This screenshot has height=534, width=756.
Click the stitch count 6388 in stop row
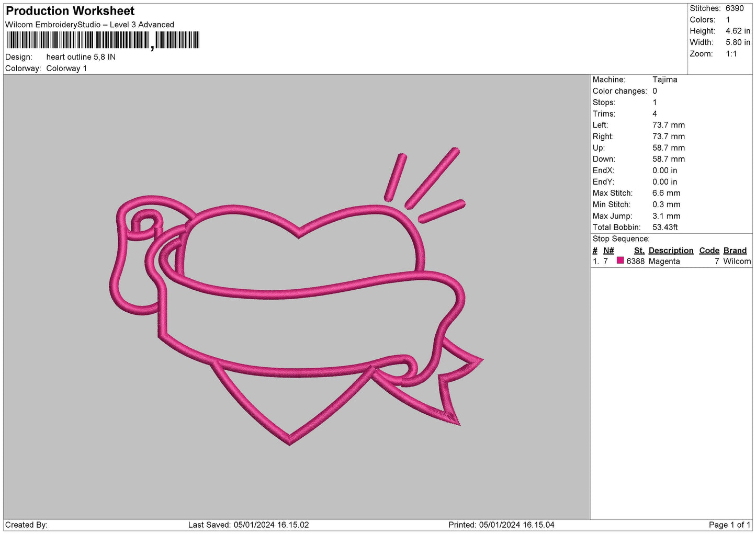[x=635, y=262]
